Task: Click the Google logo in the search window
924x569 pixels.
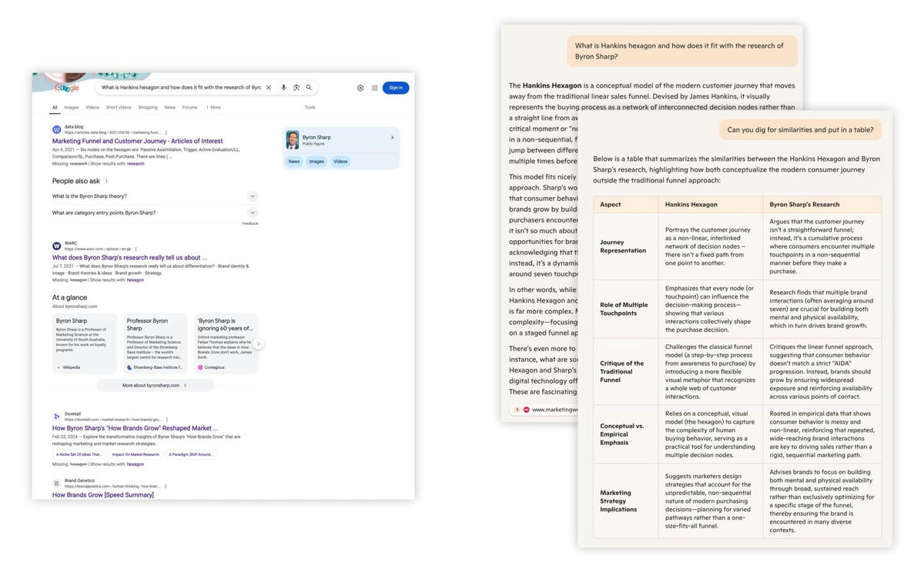Action: 67,88
